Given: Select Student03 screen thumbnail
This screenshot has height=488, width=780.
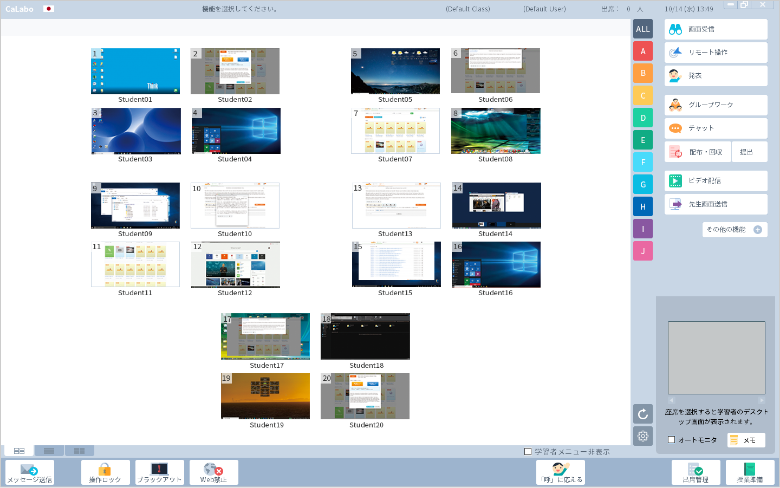Looking at the screenshot, I should [x=136, y=131].
